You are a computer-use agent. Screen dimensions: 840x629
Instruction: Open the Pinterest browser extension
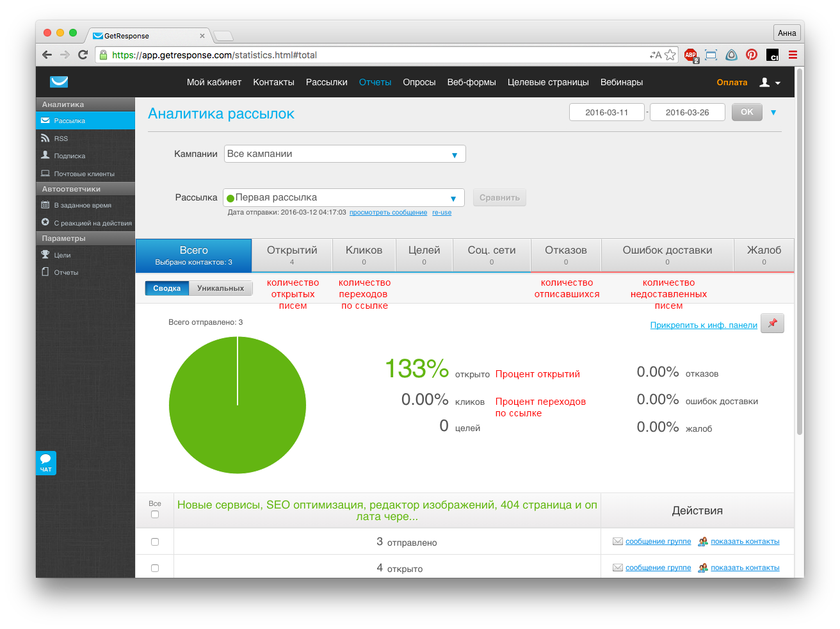point(752,55)
